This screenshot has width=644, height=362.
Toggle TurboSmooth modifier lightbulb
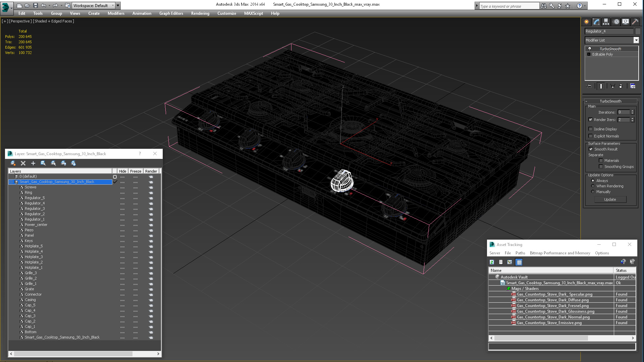tap(589, 49)
